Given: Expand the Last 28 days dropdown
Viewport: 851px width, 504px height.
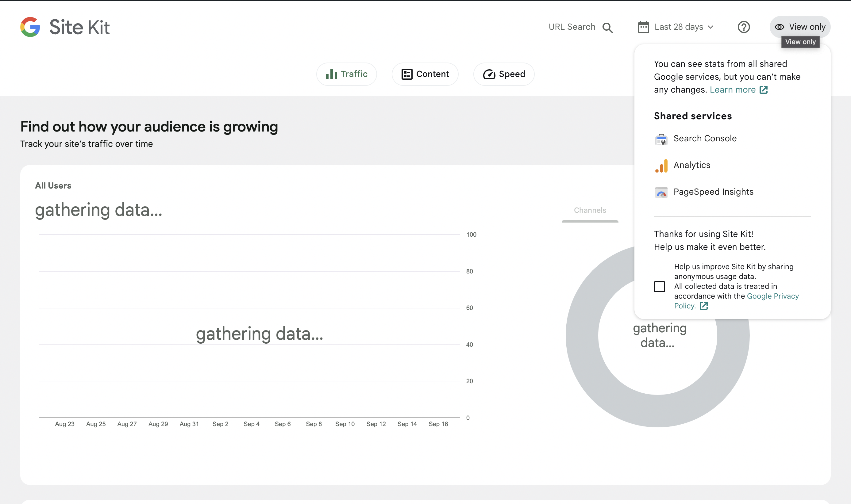Looking at the screenshot, I should click(679, 27).
